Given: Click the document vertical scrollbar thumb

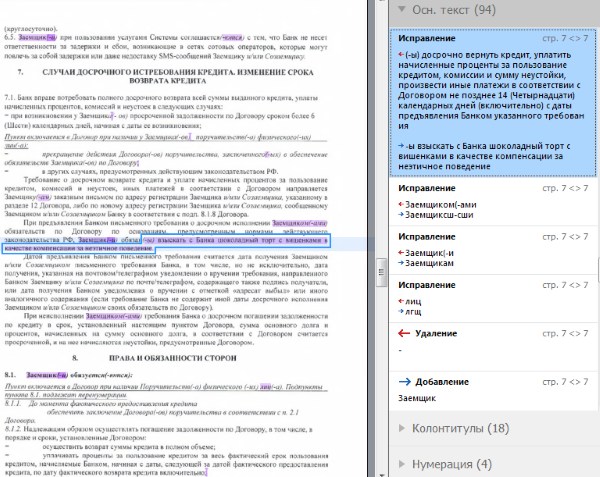Looking at the screenshot, I should point(381,272).
